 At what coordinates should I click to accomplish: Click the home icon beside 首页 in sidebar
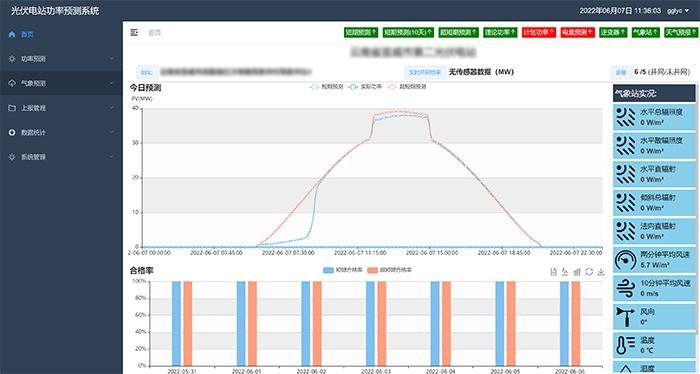click(12, 34)
